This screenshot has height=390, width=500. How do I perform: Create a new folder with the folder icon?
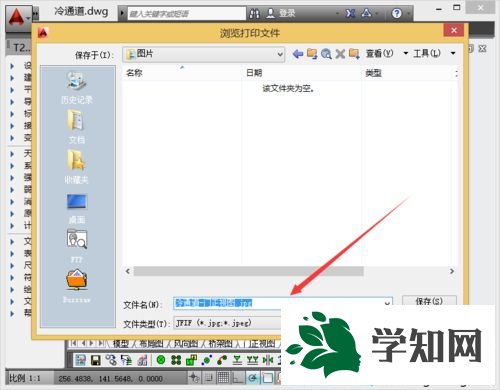pos(354,54)
